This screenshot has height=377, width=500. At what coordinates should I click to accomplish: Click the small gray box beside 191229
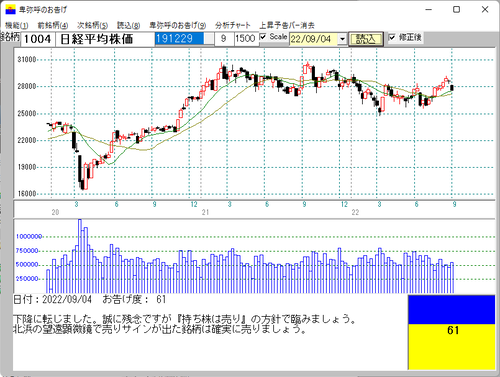tap(209, 39)
